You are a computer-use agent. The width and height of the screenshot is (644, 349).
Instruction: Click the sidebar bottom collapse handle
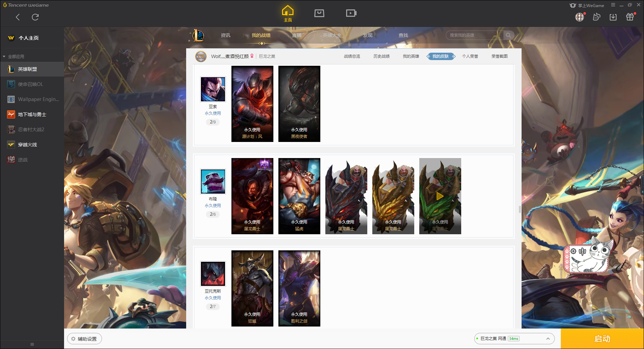pyautogui.click(x=32, y=344)
